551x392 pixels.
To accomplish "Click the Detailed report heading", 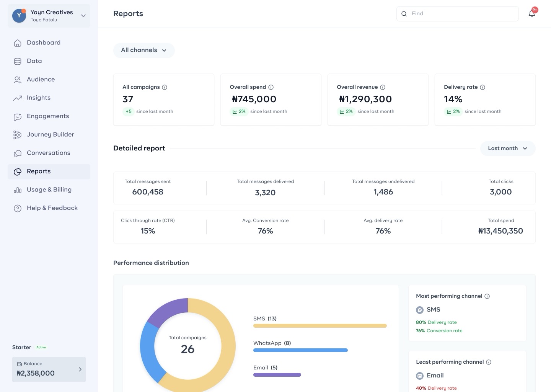I will (139, 149).
